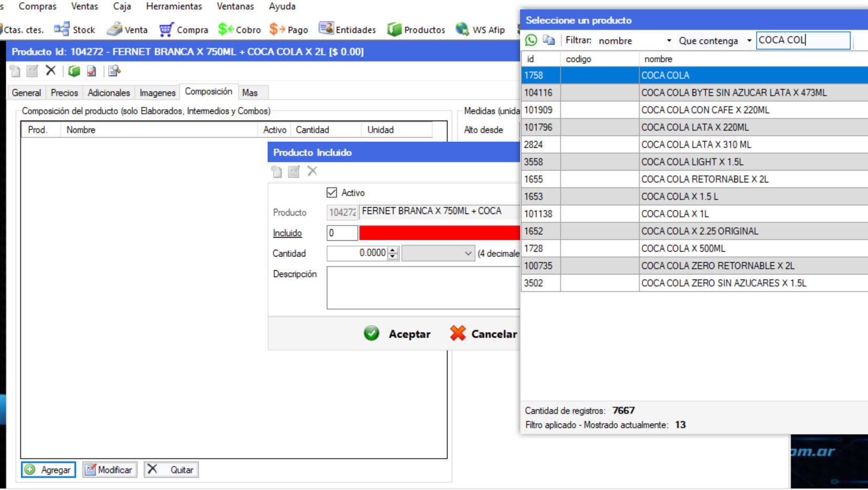Expand the Filtrar nombre dropdown

669,41
